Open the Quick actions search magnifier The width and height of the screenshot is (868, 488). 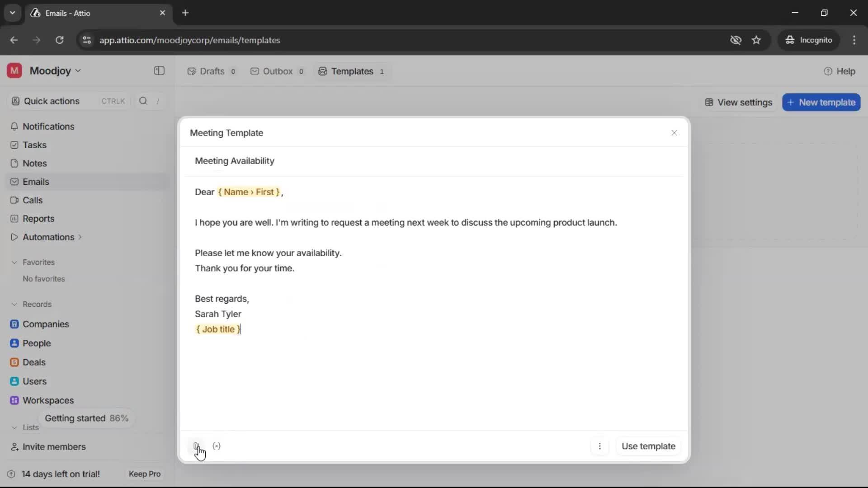click(x=143, y=101)
